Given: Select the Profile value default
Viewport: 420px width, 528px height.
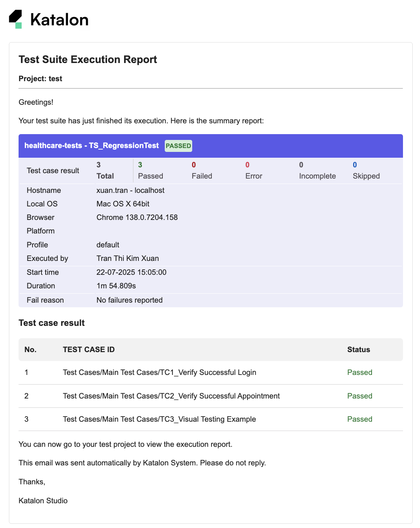Looking at the screenshot, I should click(108, 245).
